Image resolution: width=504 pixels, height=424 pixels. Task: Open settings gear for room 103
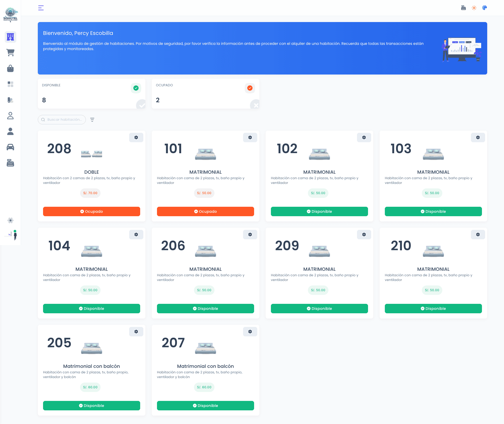tap(478, 137)
